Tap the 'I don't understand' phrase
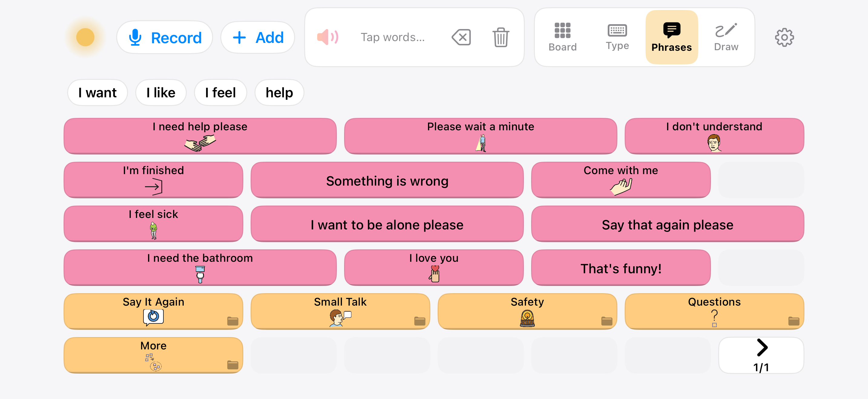The image size is (868, 399). pyautogui.click(x=714, y=136)
